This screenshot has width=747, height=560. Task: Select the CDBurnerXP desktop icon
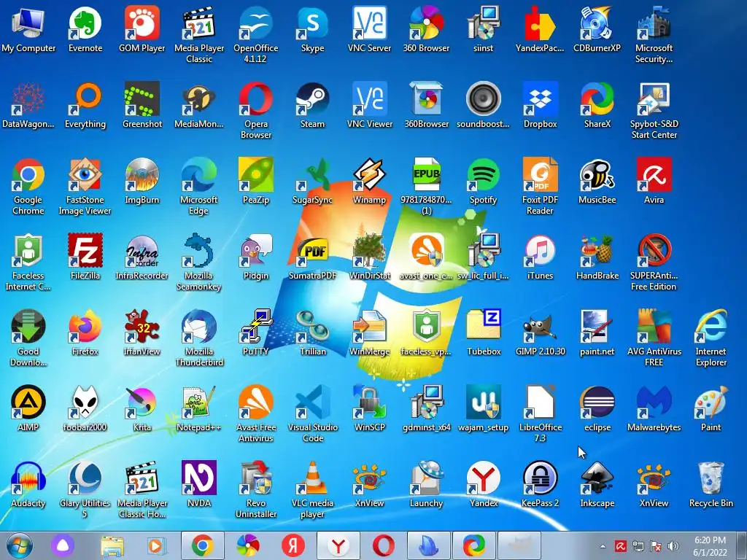point(597,29)
